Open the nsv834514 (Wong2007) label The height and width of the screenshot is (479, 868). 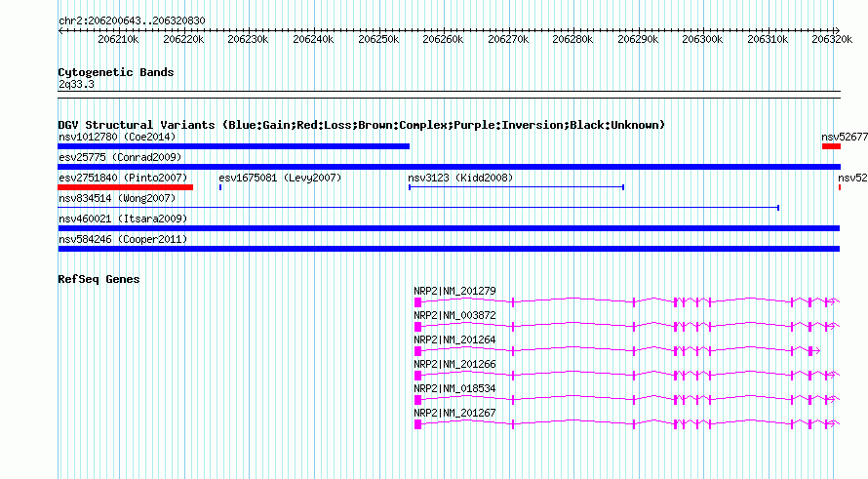pyautogui.click(x=117, y=198)
